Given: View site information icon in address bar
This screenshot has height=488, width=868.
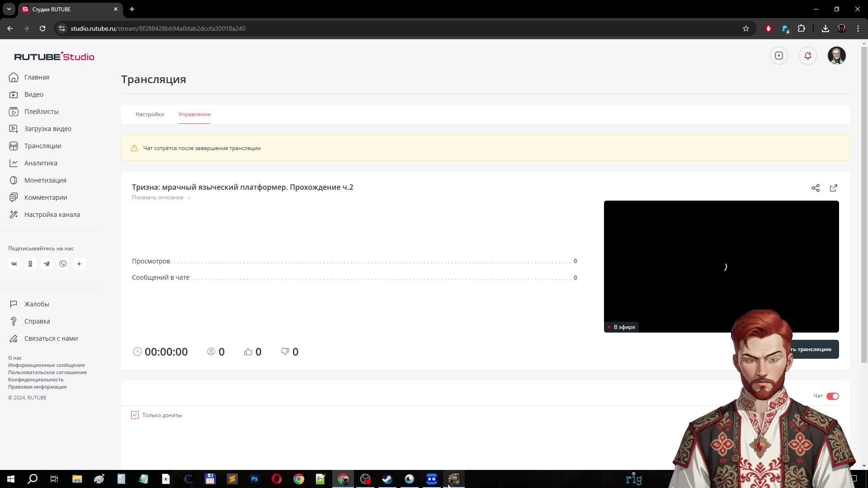Looking at the screenshot, I should coord(62,28).
